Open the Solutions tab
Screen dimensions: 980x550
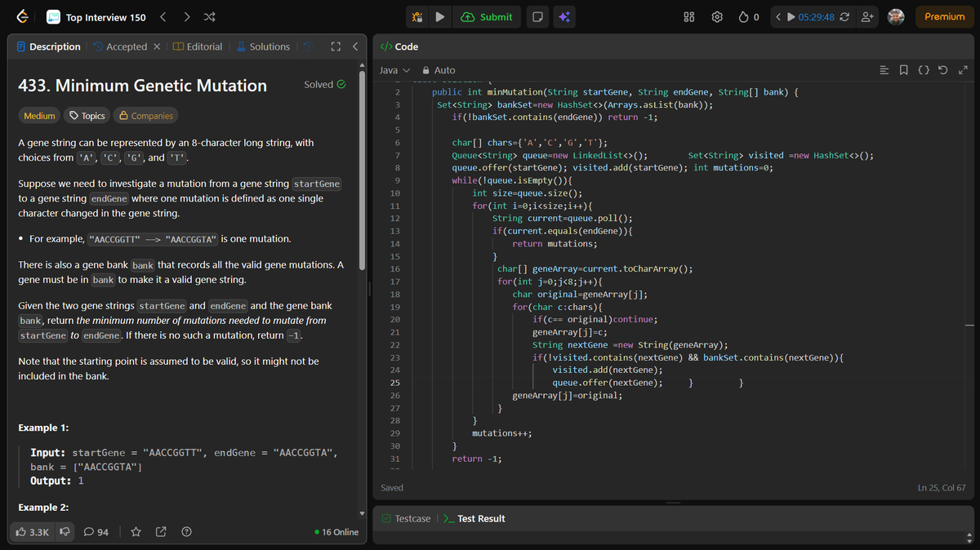pos(263,47)
